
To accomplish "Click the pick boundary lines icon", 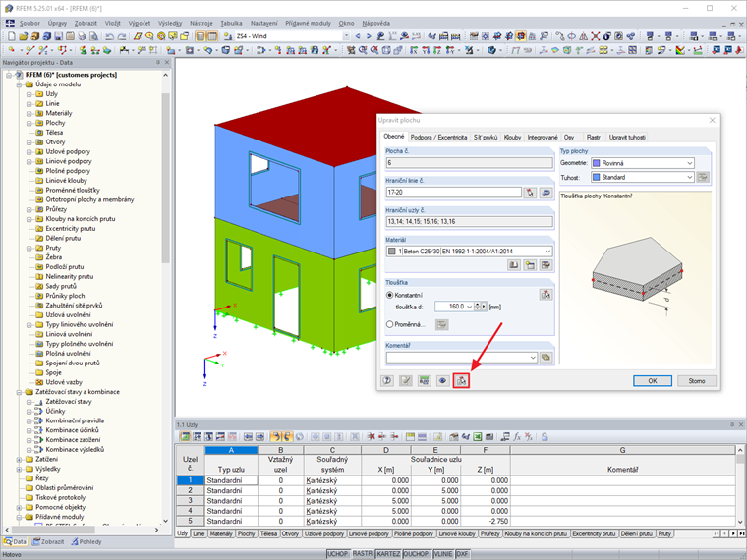I will click(x=530, y=193).
